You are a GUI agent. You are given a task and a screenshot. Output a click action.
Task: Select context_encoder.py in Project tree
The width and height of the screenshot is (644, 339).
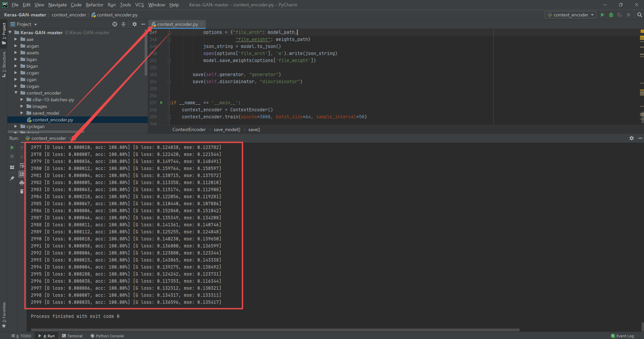[x=78, y=120]
